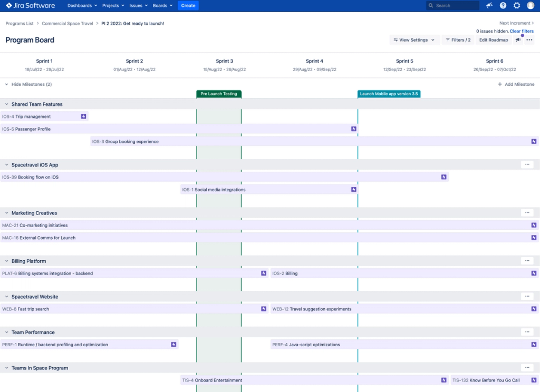
Task: Open the View Settings dropdown
Action: 414,40
